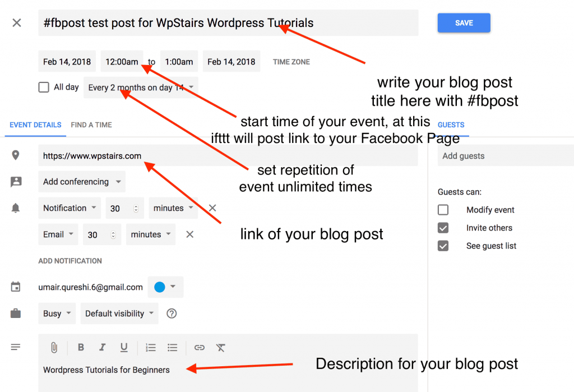Switch to the Event Details tab
574x392 pixels.
35,125
